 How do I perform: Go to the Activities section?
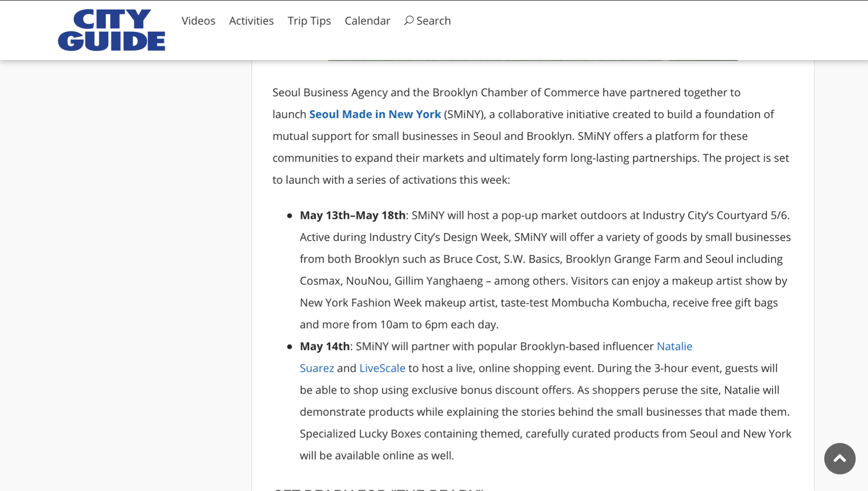coord(251,21)
